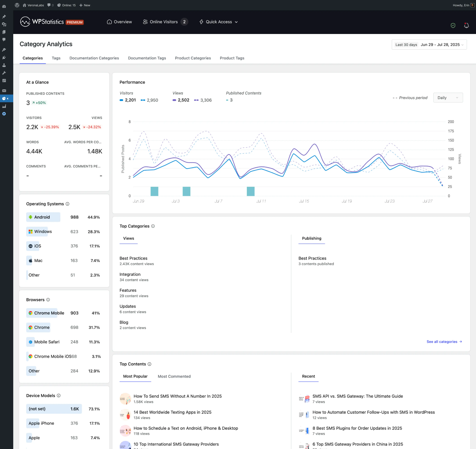Open the Best Practices category under Views
The height and width of the screenshot is (449, 476).
coord(133,258)
